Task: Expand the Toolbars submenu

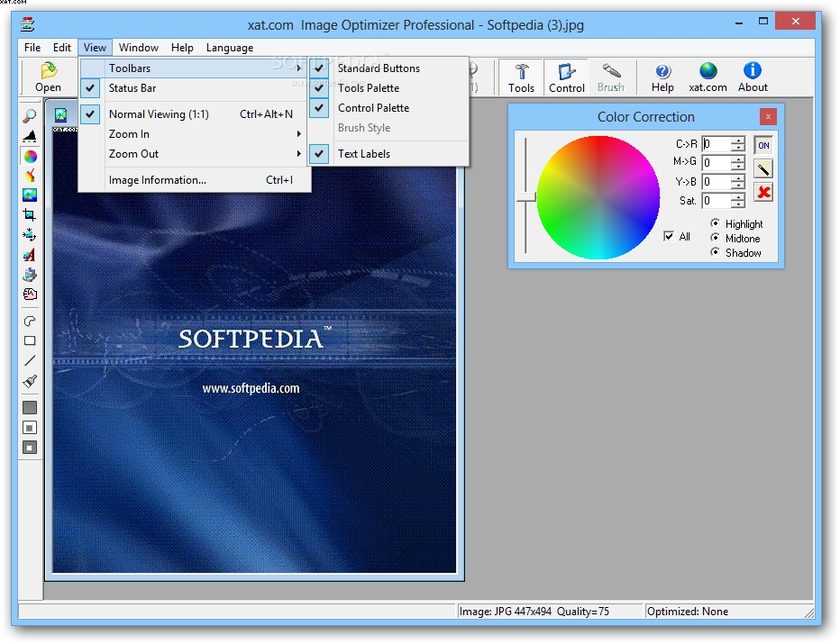Action: pos(195,68)
